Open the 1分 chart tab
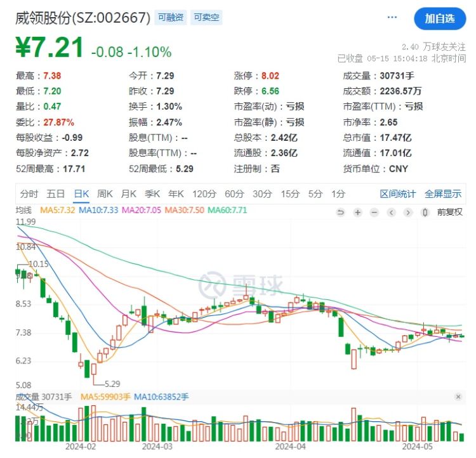This screenshot has height=458, width=476. (x=338, y=193)
